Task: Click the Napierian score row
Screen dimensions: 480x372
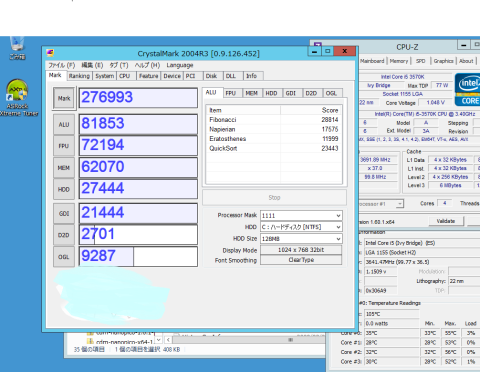Action: click(x=274, y=129)
